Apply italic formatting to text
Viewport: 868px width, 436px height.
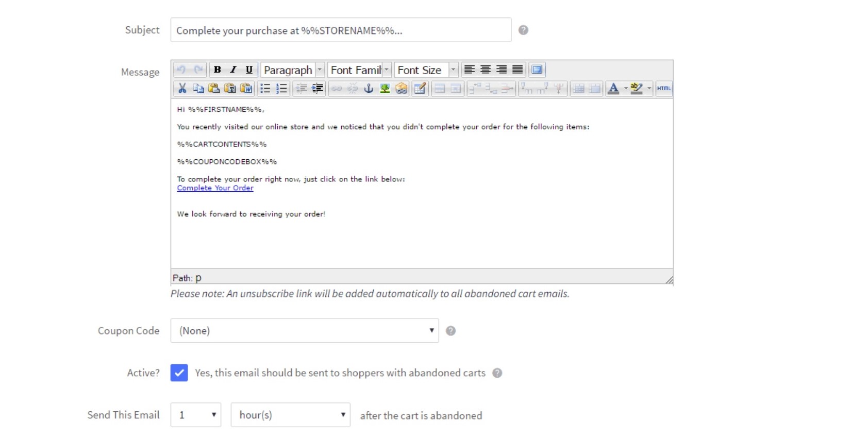[233, 70]
